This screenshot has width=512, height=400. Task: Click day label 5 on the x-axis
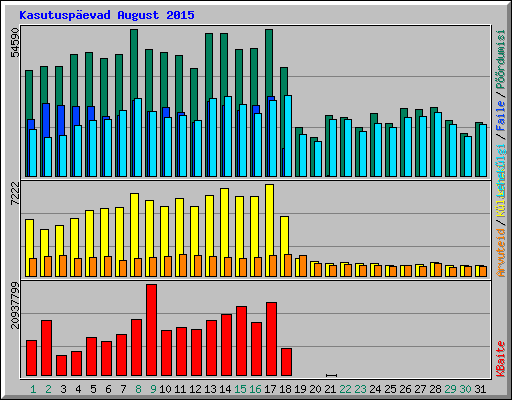(93, 389)
